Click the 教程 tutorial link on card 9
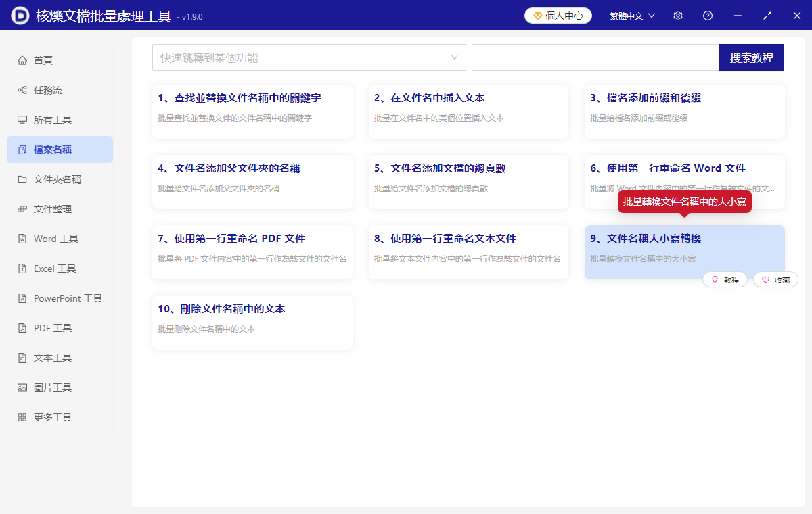Screen dimensions: 812x514 725,279
